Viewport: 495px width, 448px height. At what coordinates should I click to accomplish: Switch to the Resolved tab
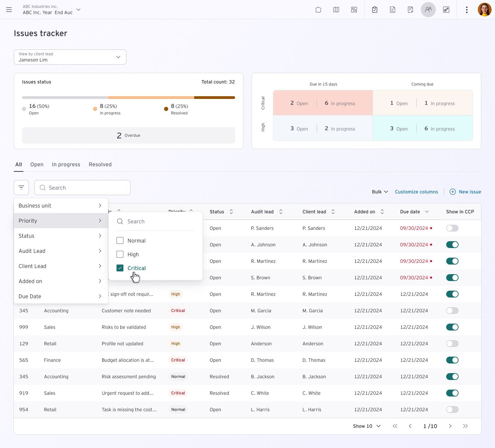pyautogui.click(x=100, y=165)
